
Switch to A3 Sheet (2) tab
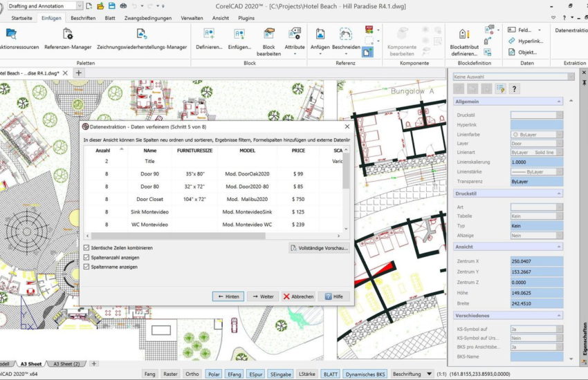66,363
